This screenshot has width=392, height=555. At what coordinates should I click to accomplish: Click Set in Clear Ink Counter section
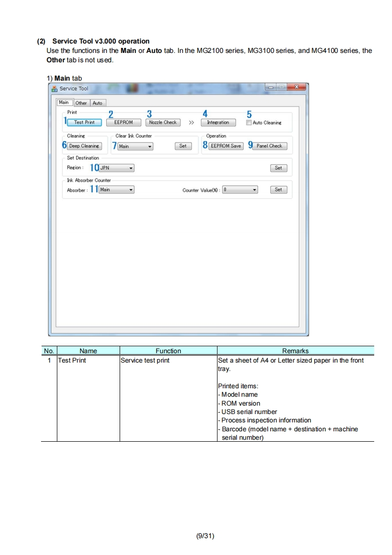(182, 146)
